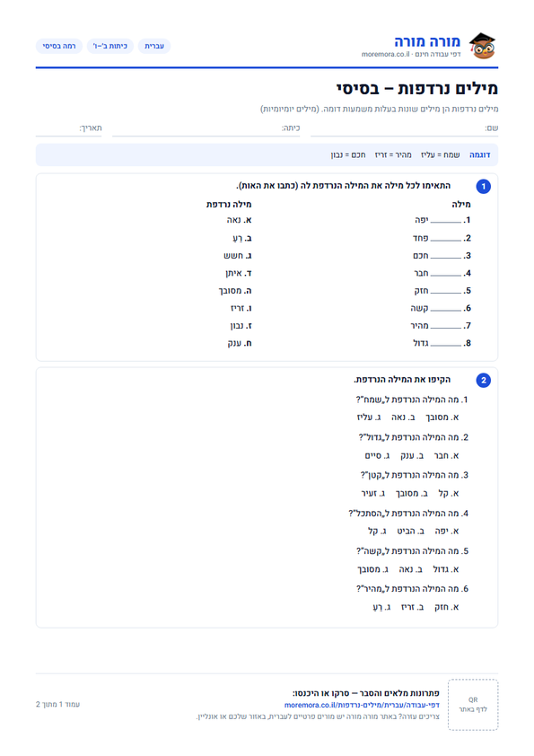Screen dimensions: 534x756
Task: Choose answer ב. הביט for question 4
Action: tap(411, 532)
